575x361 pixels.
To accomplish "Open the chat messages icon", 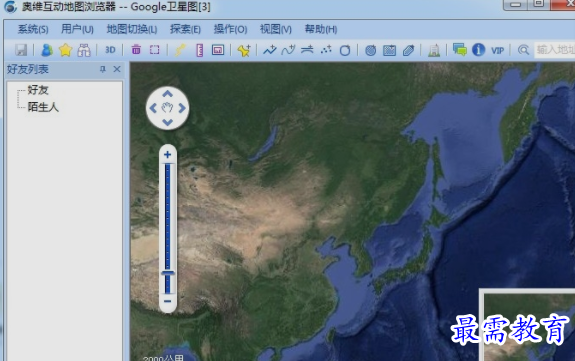I will click(x=459, y=50).
